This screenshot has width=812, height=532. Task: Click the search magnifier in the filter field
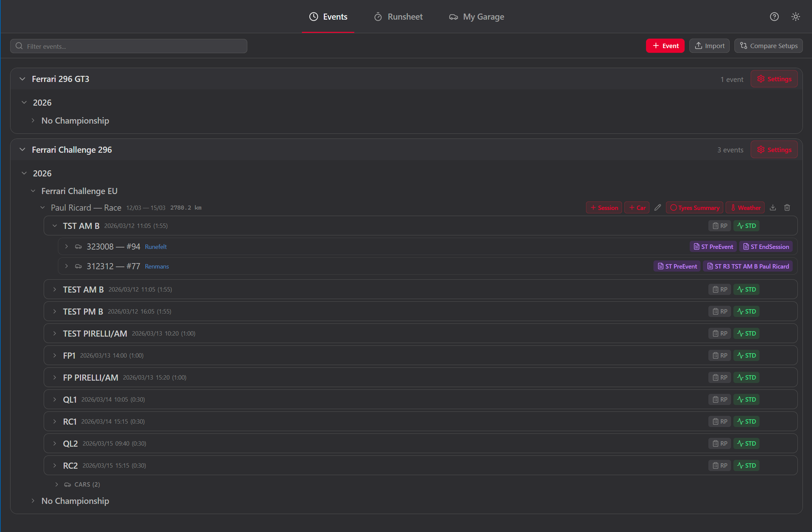[x=19, y=46]
